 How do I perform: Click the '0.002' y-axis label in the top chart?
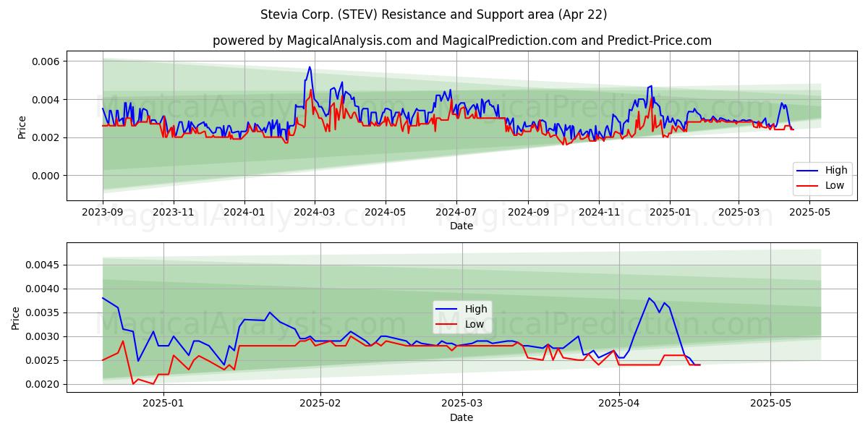click(x=46, y=137)
